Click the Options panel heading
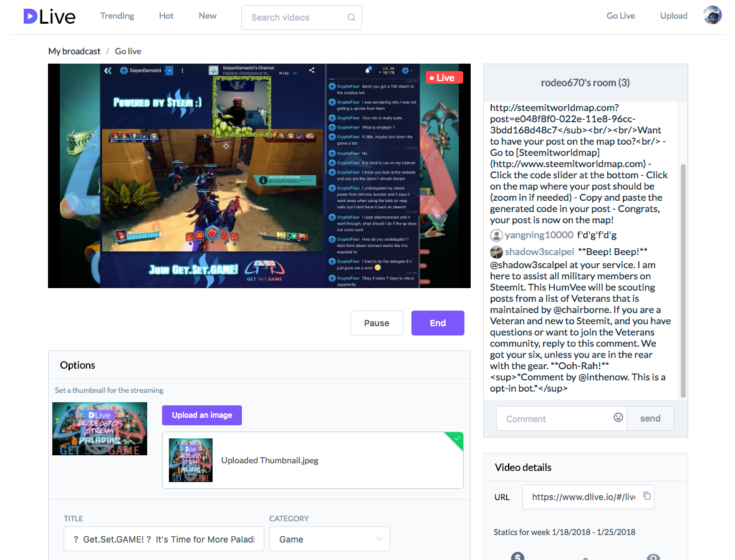Viewport: 735px width, 560px height. 77,365
